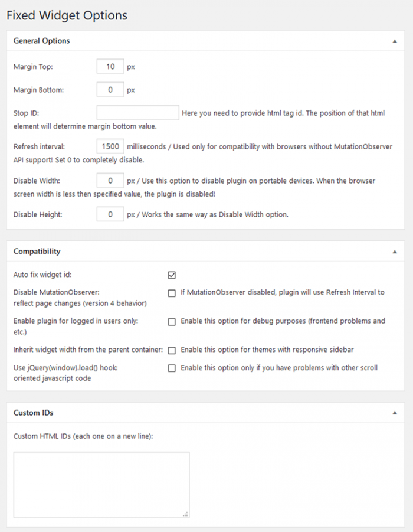
Task: Focus the Stop ID text field
Action: coord(137,113)
